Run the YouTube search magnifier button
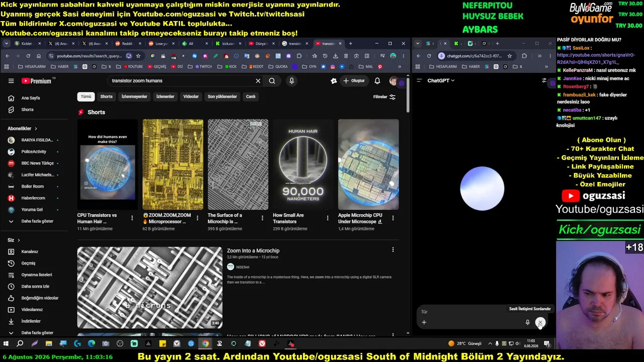 [272, 80]
